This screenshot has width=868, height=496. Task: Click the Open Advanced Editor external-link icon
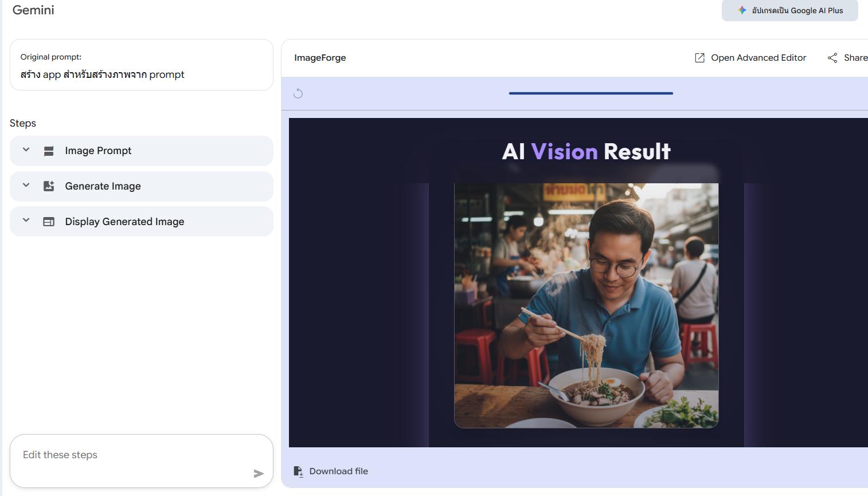click(699, 58)
